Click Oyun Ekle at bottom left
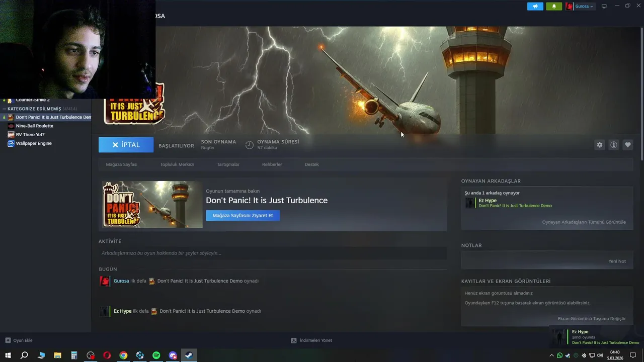The width and height of the screenshot is (644, 362). click(19, 340)
